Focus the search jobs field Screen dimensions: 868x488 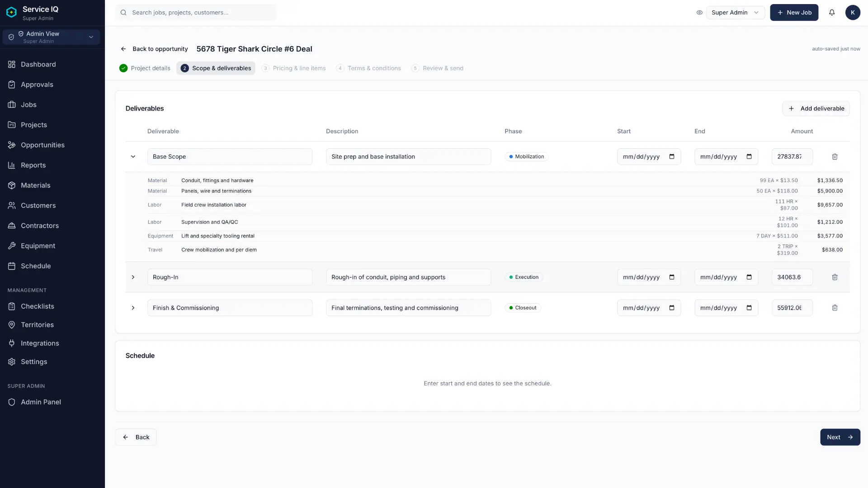[196, 13]
